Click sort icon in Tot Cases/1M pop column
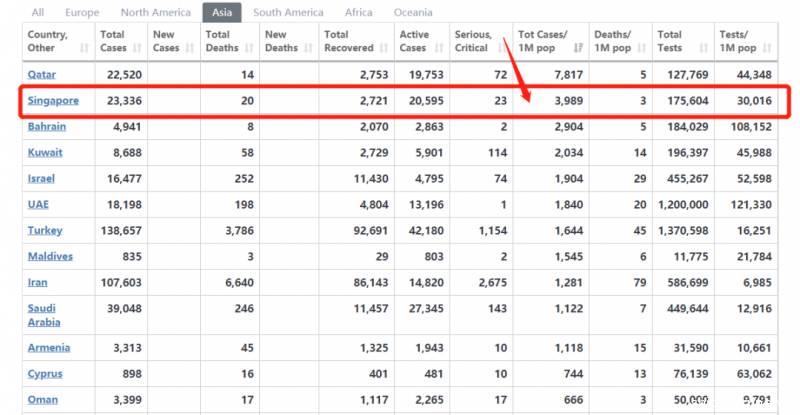Screen dimensions: 800x415 coord(578,48)
